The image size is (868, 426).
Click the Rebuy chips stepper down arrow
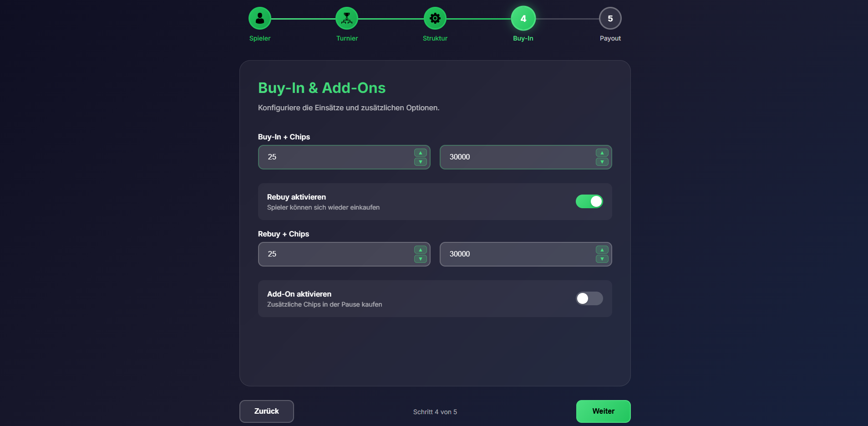click(x=602, y=259)
